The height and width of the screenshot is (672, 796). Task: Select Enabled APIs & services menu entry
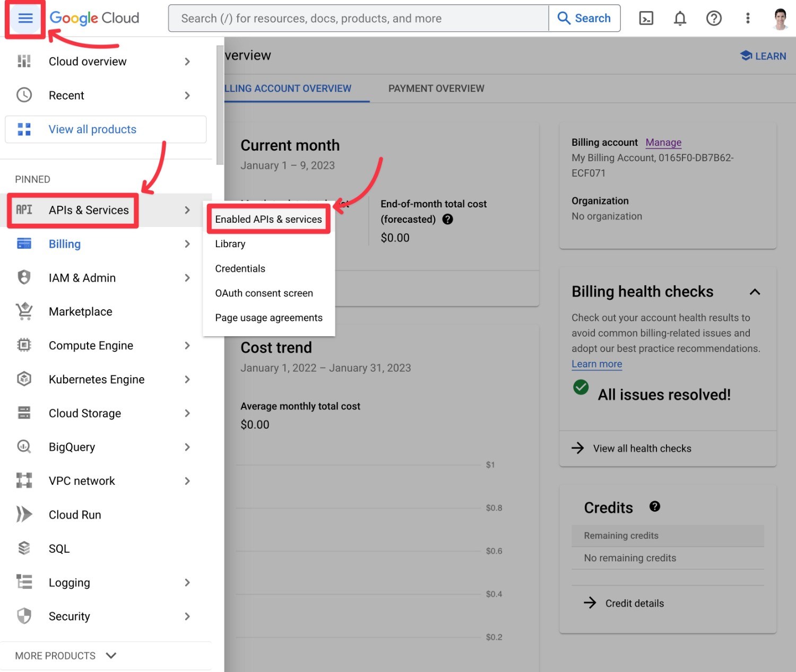point(268,219)
